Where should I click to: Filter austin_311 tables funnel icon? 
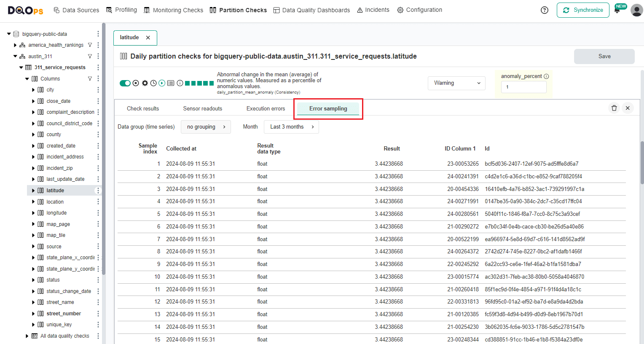90,56
